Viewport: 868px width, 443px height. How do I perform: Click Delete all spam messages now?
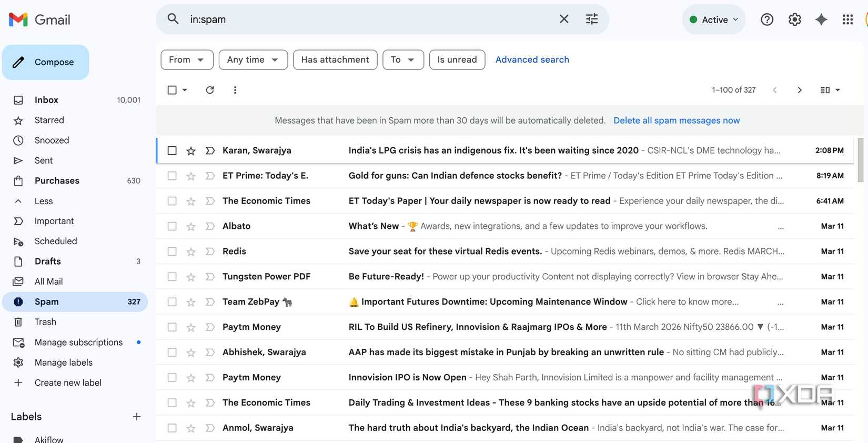677,120
